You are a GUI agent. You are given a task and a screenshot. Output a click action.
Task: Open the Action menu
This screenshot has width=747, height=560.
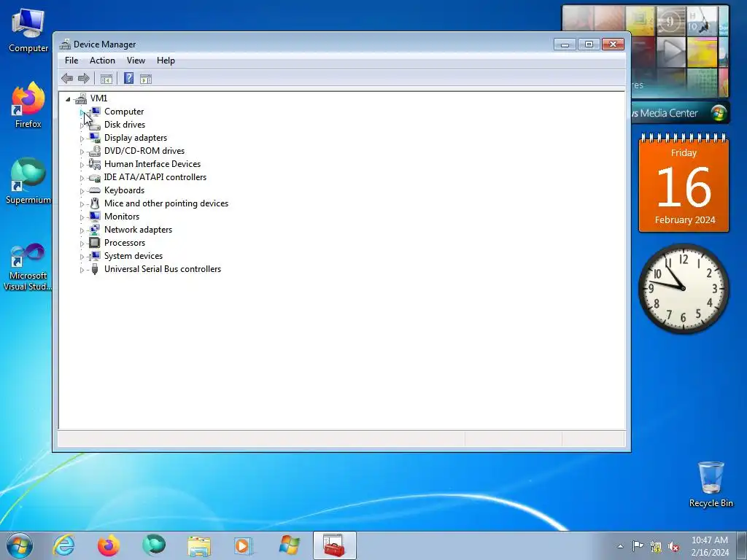pos(102,61)
